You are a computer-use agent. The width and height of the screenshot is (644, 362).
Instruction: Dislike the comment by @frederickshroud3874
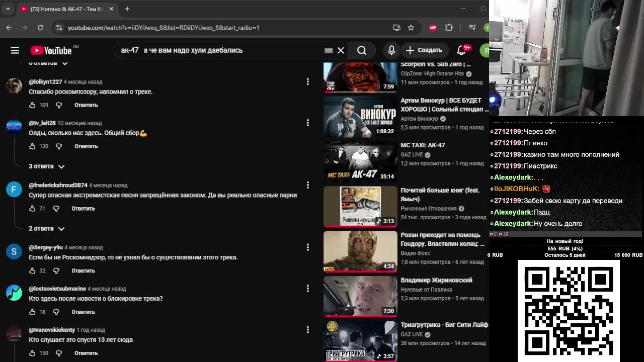click(56, 209)
